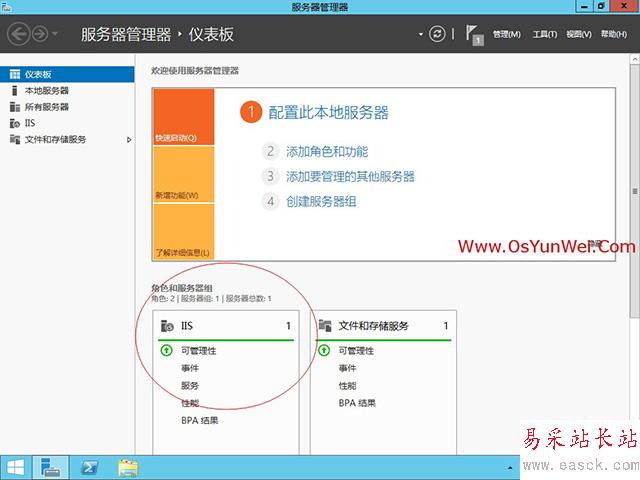Screen dimensions: 640x480
Task: Select the 了解详细信息(L) tile
Action: 183,231
